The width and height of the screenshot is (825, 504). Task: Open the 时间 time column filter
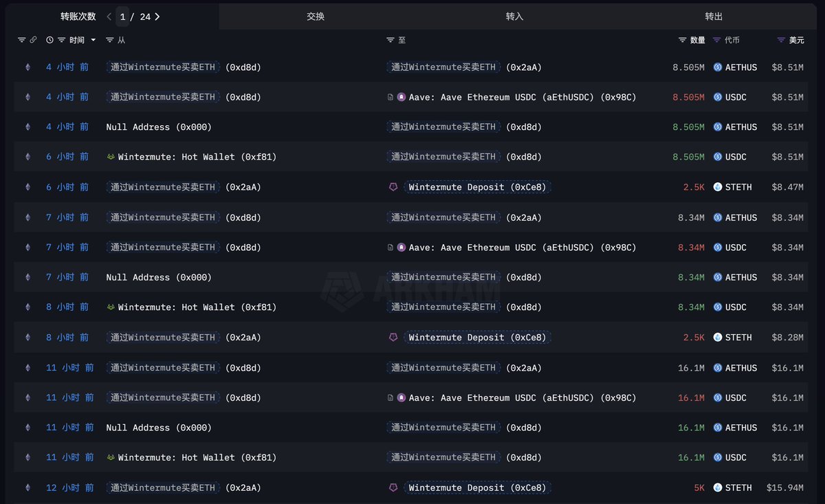[62, 41]
